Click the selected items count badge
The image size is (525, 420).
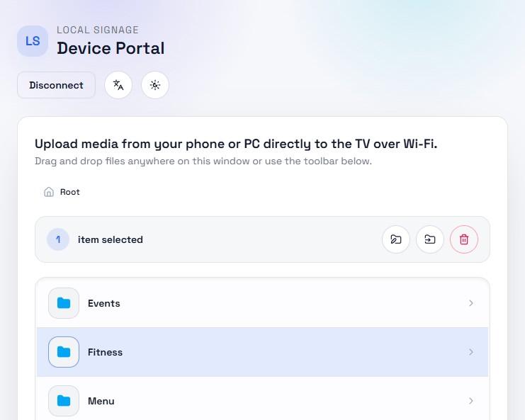(58, 239)
